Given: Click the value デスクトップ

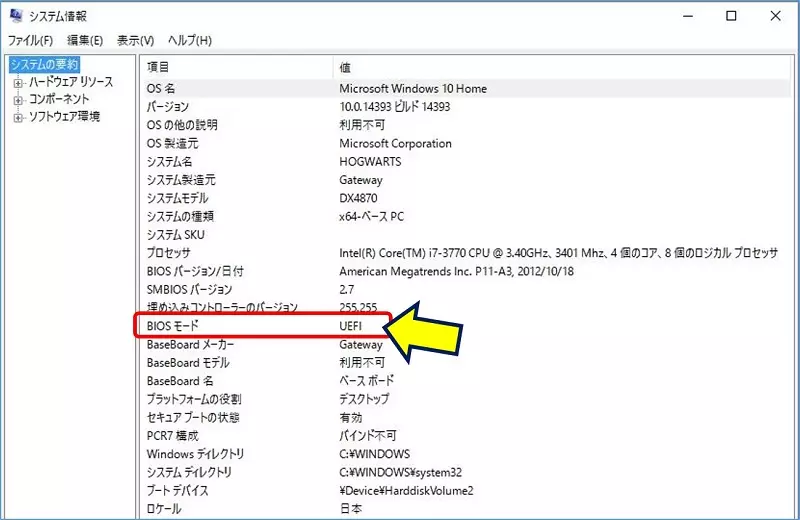Looking at the screenshot, I should click(364, 400).
